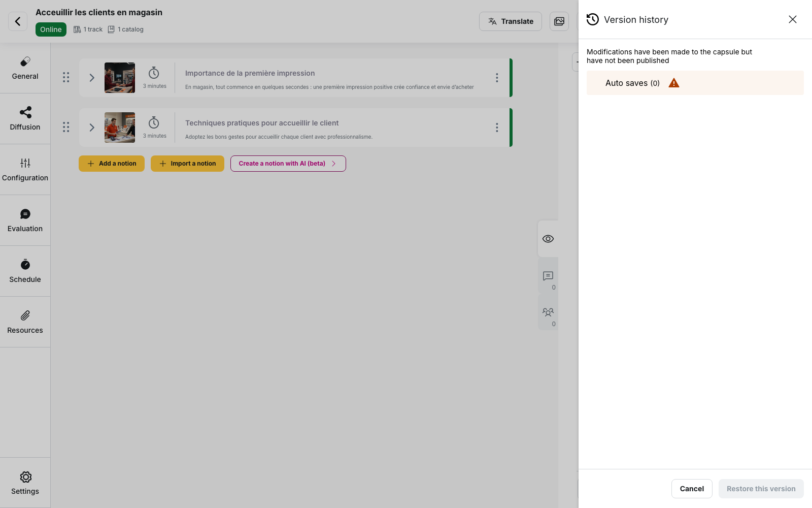This screenshot has height=508, width=812.
Task: Close the Version history panel
Action: [793, 19]
